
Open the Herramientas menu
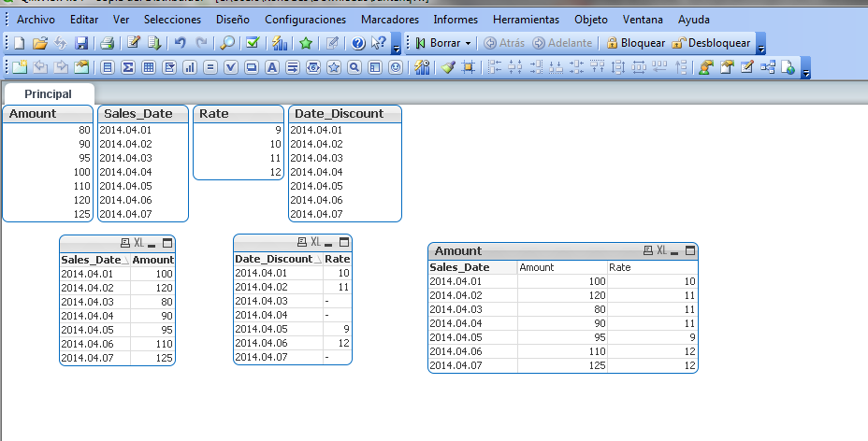pyautogui.click(x=526, y=19)
